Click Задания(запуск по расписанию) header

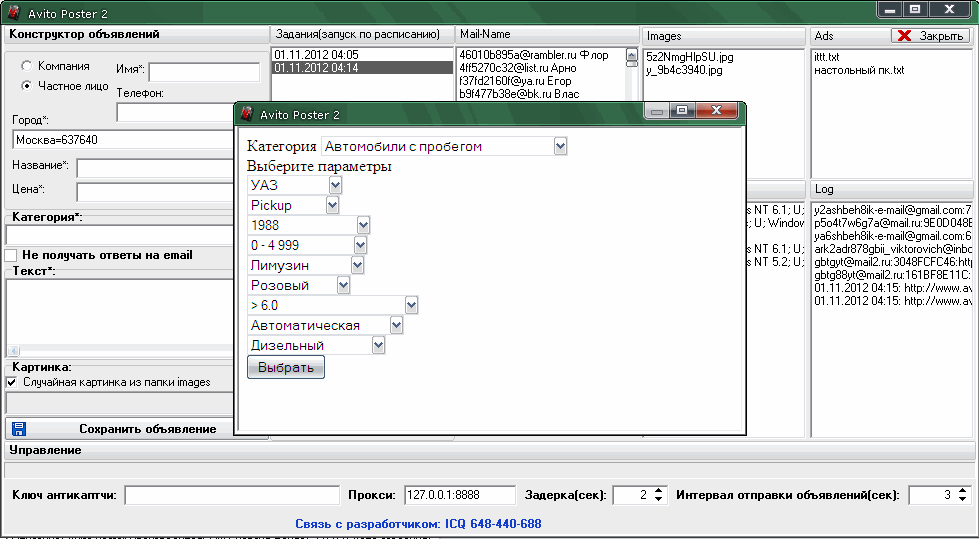click(x=362, y=34)
